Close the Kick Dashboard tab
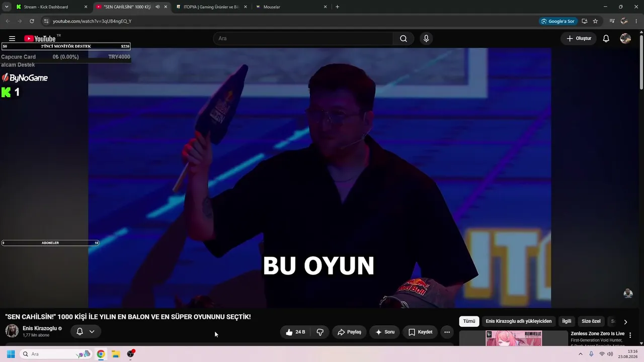This screenshot has width=644, height=362. 86,7
